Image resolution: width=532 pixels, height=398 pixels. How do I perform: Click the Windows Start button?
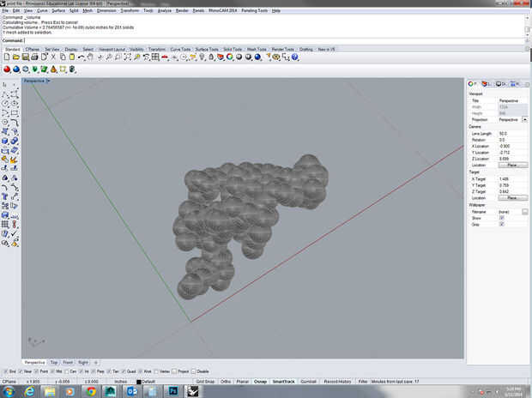pos(8,391)
